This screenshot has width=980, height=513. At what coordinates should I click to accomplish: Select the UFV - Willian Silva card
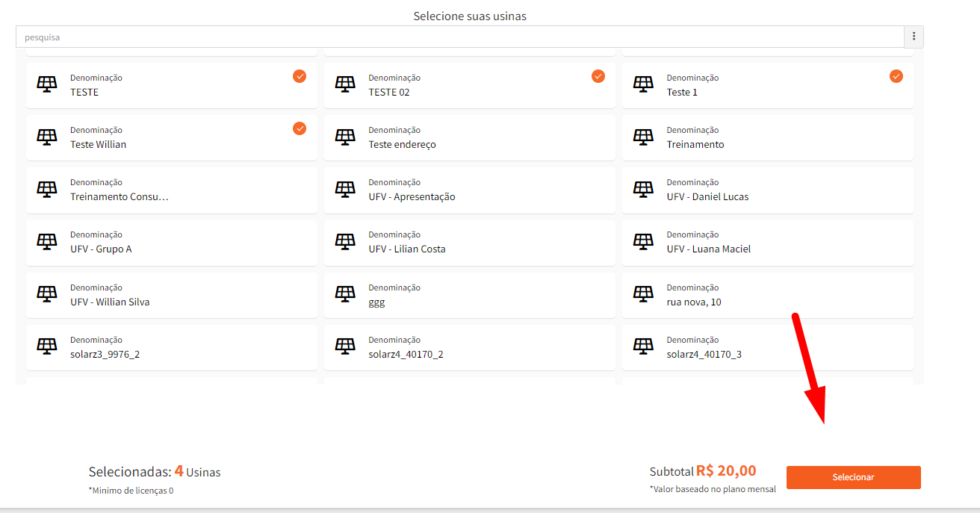171,296
